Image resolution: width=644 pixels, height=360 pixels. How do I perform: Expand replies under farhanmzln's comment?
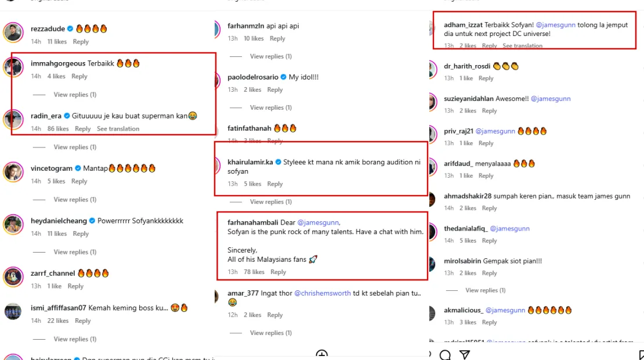click(270, 56)
